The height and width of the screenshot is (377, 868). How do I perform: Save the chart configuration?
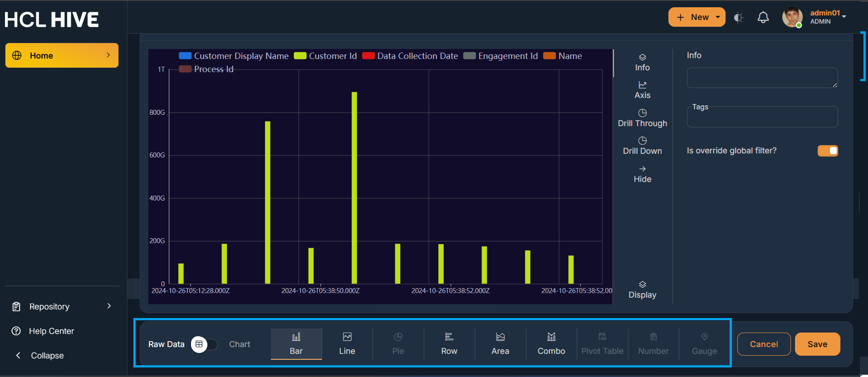coord(817,344)
